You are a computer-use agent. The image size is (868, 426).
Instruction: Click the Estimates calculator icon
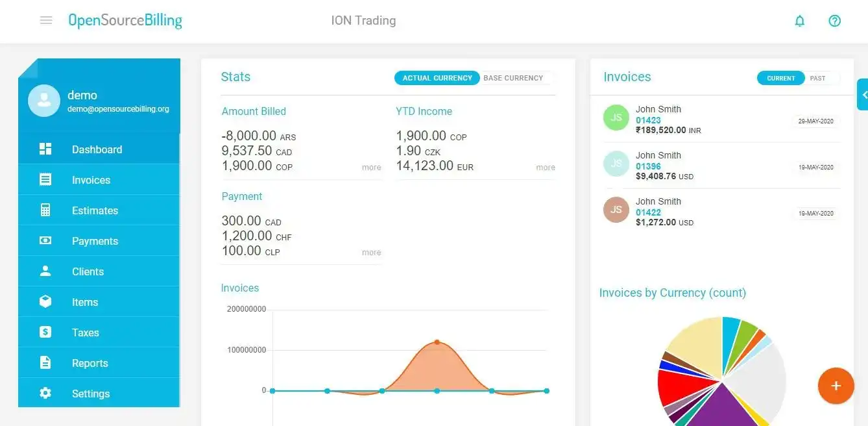(45, 210)
